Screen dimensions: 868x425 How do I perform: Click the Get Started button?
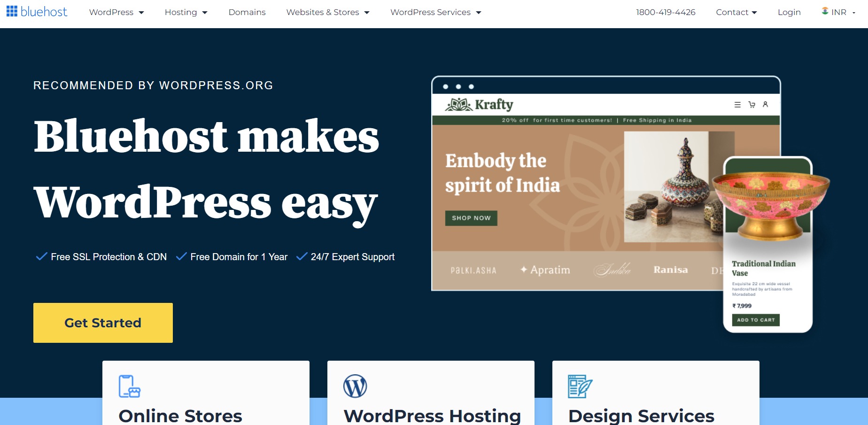point(103,323)
